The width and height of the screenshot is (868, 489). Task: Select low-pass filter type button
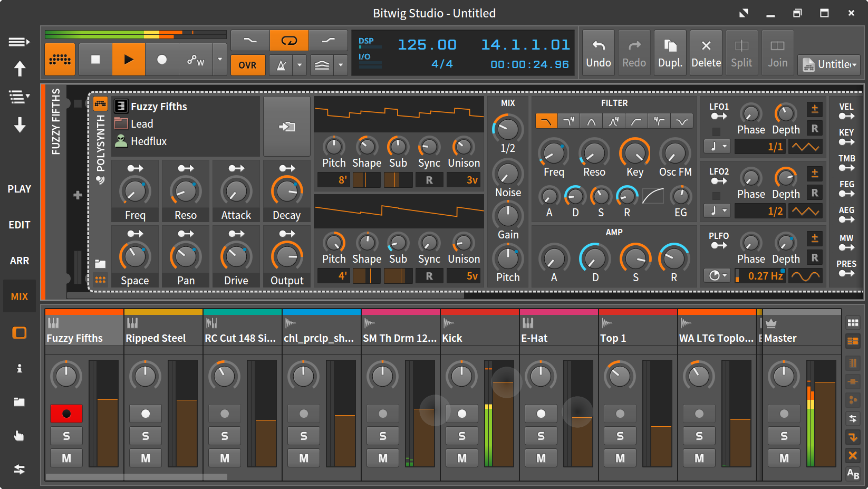546,121
